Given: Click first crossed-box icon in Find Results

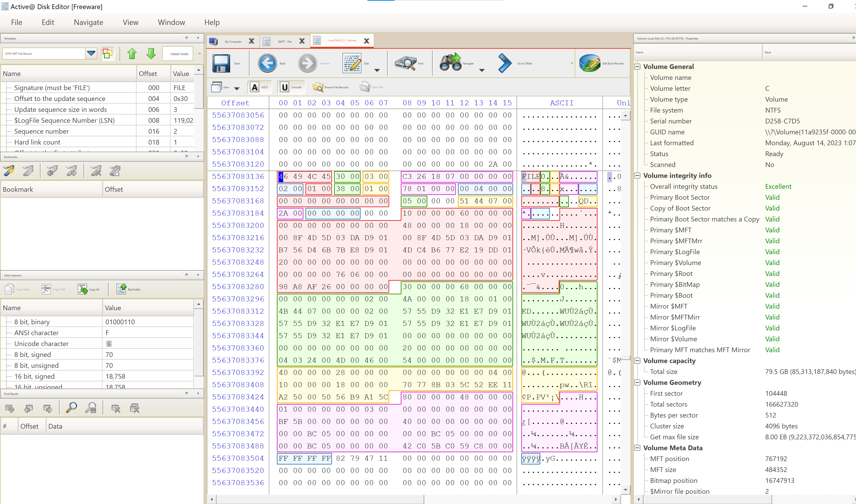Looking at the screenshot, I should coord(116,408).
